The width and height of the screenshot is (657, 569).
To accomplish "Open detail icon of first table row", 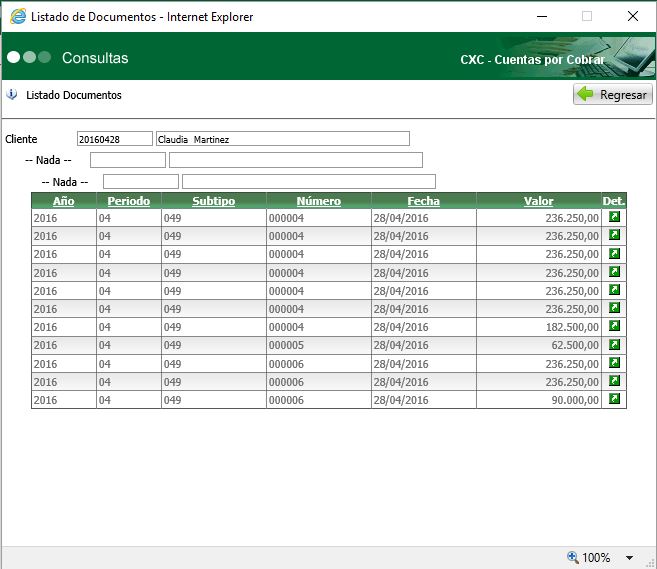I will point(614,217).
